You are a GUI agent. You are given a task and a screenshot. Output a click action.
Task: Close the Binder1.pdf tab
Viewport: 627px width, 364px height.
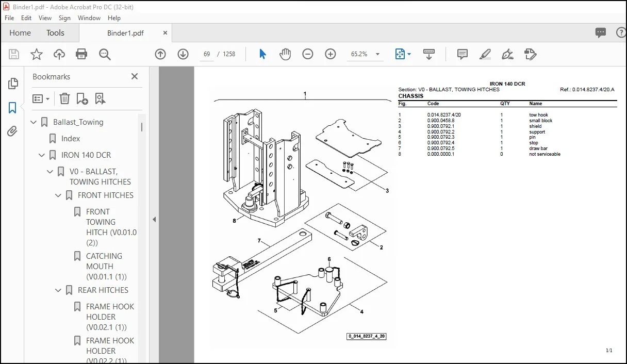pyautogui.click(x=165, y=32)
